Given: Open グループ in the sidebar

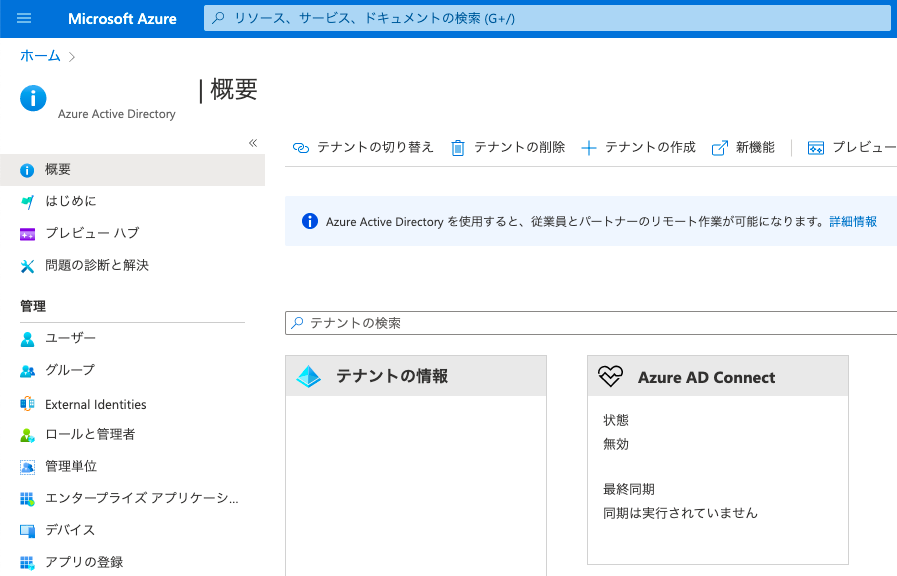Looking at the screenshot, I should (x=132, y=371).
